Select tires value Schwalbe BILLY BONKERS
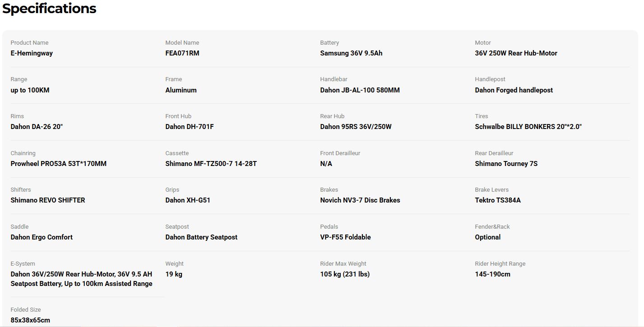The height and width of the screenshot is (327, 644). (x=528, y=127)
